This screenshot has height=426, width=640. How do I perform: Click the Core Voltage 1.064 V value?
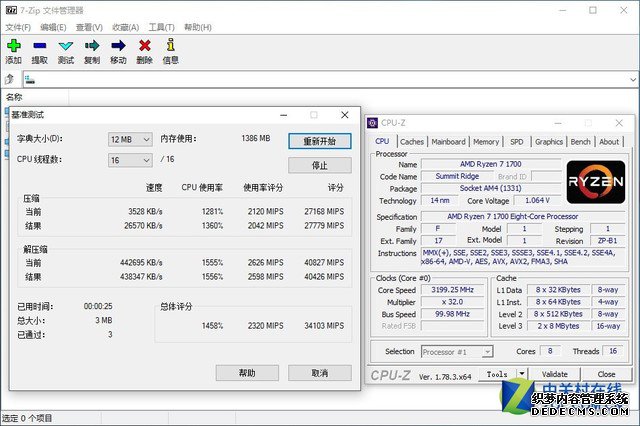coord(537,200)
